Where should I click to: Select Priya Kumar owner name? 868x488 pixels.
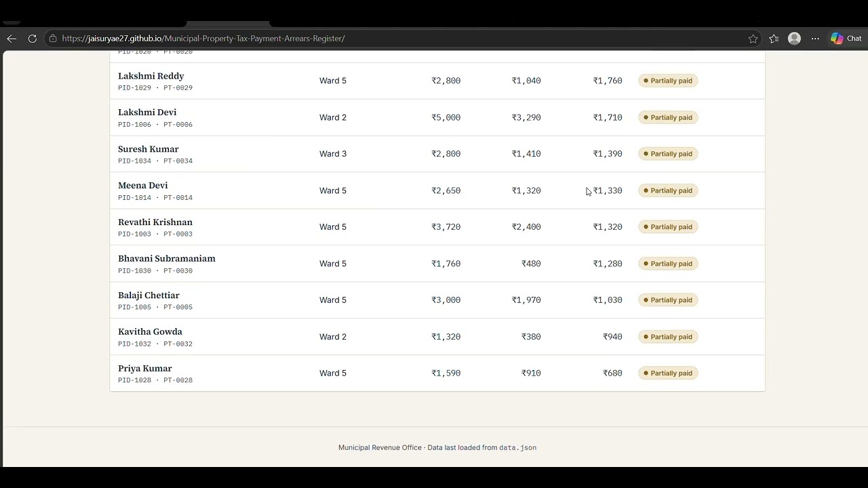(x=145, y=369)
